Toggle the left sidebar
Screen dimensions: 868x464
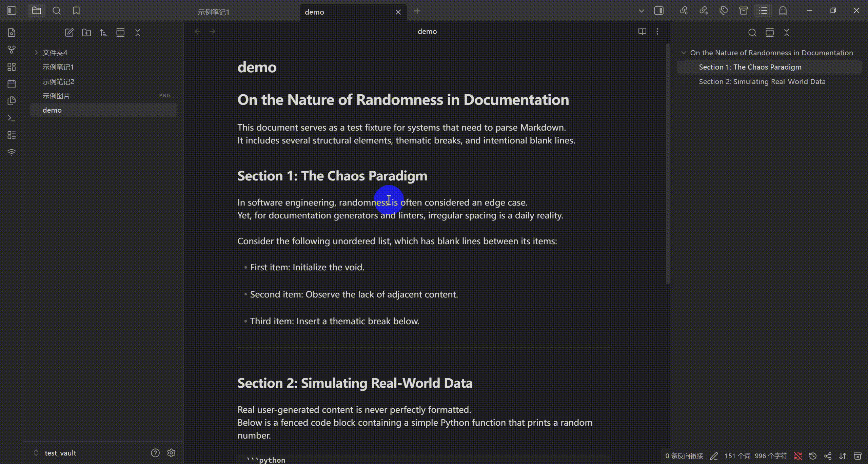12,11
